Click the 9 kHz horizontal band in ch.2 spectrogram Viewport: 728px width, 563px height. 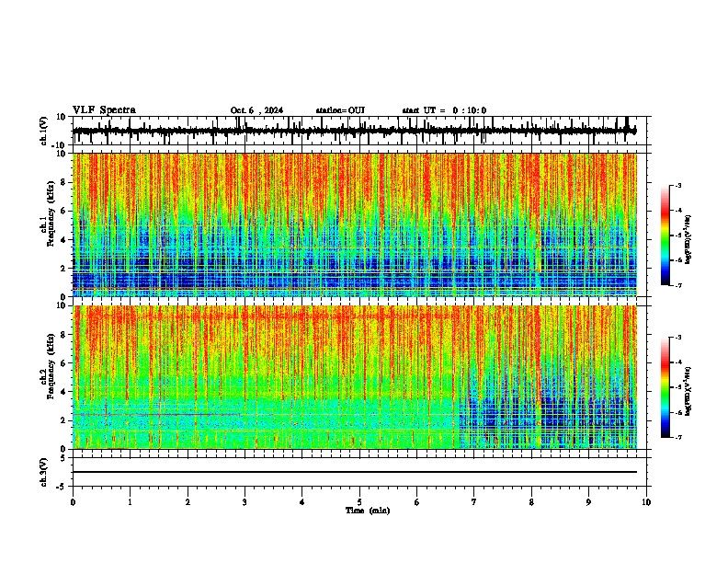[265, 316]
